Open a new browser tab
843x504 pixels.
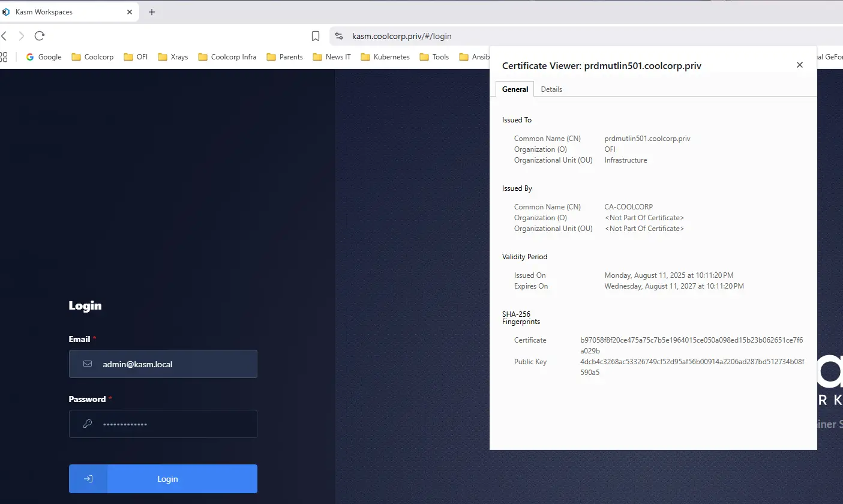coord(152,12)
